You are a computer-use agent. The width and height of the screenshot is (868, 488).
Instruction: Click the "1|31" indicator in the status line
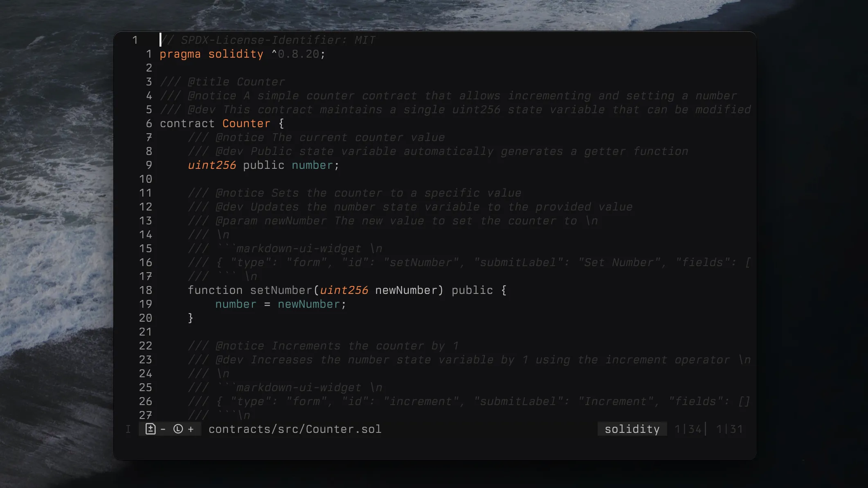729,429
